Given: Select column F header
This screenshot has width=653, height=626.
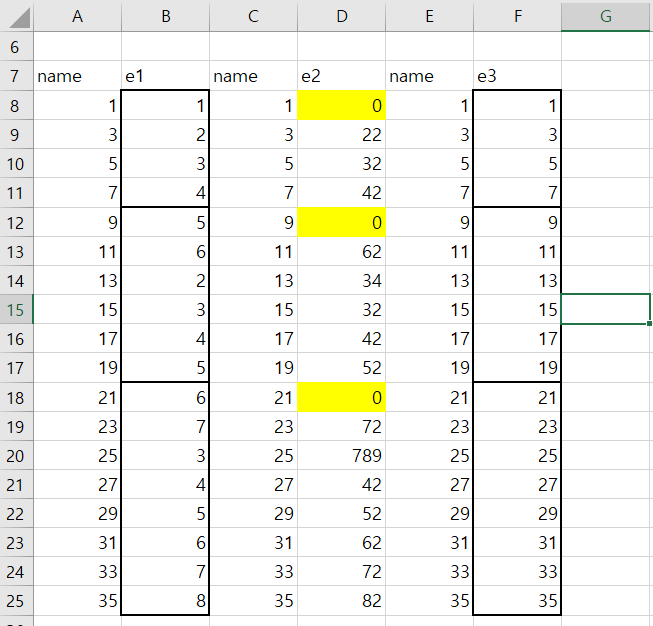Looking at the screenshot, I should [x=517, y=16].
